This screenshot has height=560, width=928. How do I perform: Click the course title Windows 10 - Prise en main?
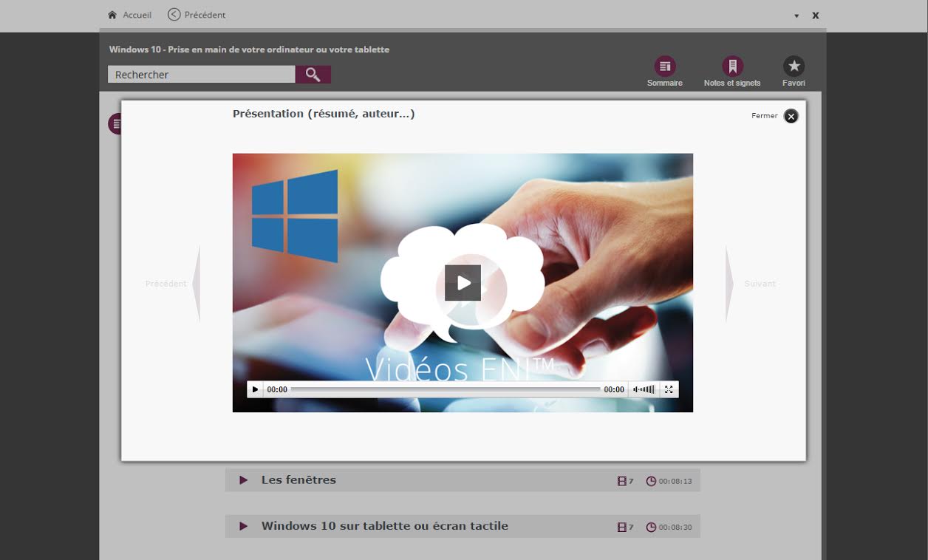(x=249, y=49)
